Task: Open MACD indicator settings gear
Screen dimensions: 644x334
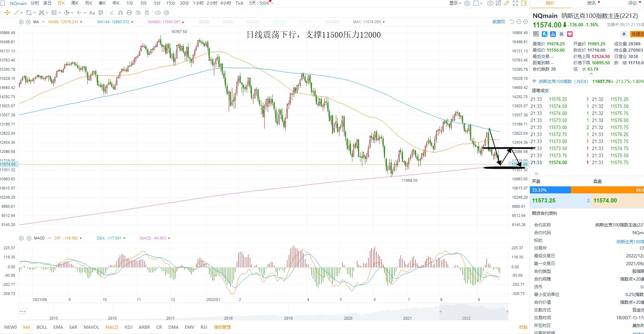Action: [21, 238]
